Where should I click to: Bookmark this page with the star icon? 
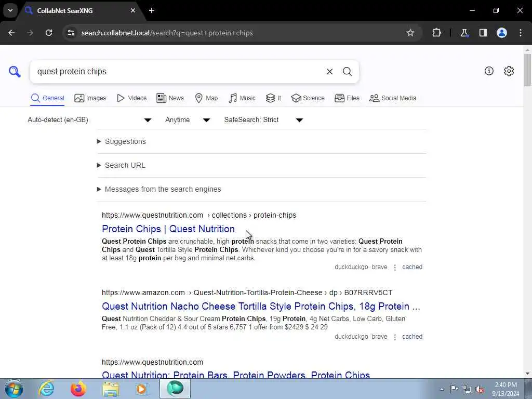[x=410, y=33]
